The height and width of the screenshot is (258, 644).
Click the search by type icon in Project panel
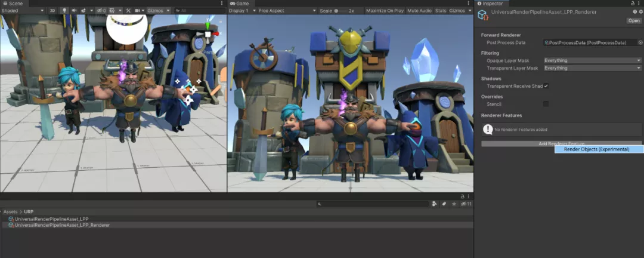click(x=434, y=204)
